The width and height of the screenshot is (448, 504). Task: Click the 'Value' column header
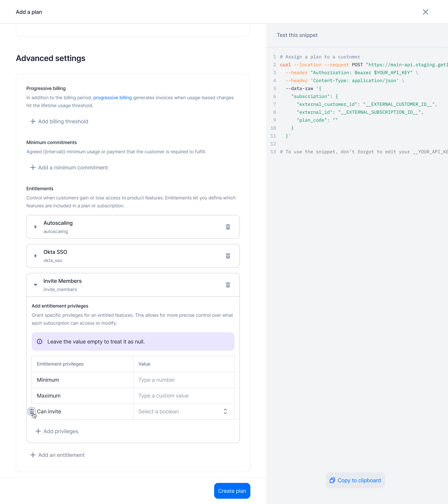(x=144, y=364)
